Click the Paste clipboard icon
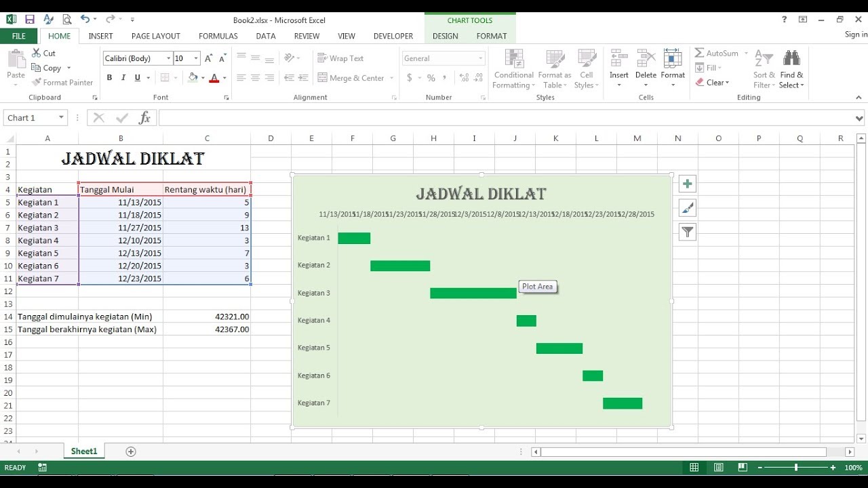Image resolution: width=868 pixels, height=488 pixels. pos(16,60)
